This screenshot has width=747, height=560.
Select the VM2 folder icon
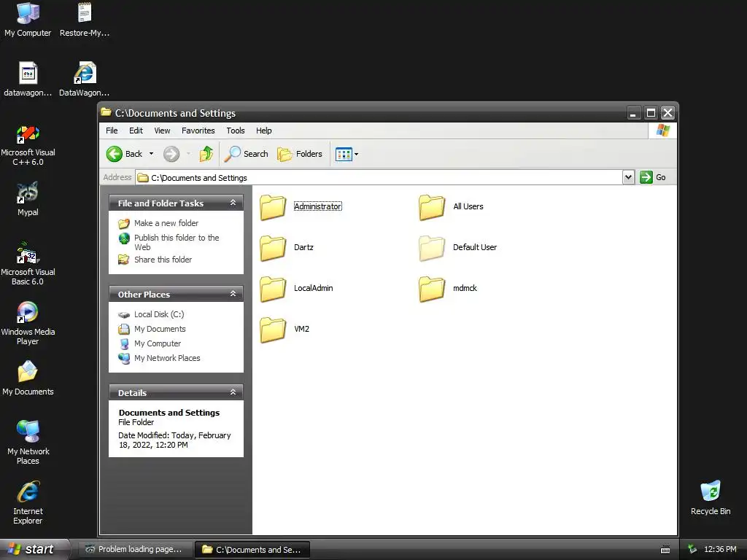coord(273,330)
